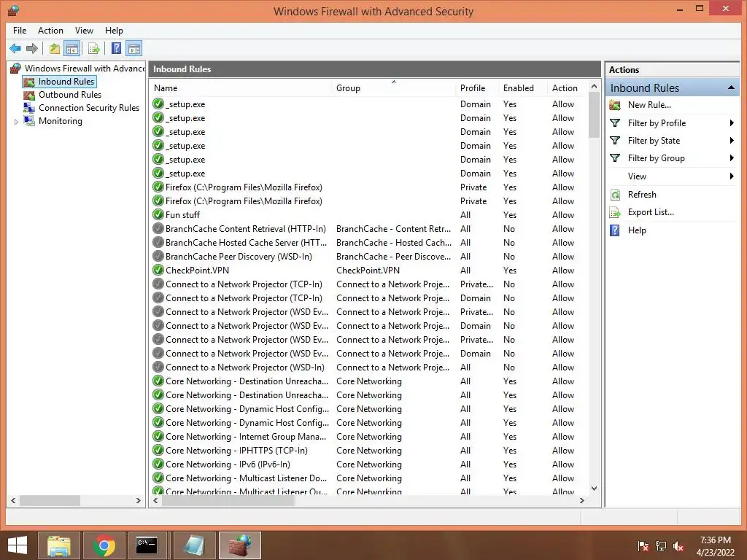
Task: Click the muted speaker tray icon
Action: [x=678, y=546]
